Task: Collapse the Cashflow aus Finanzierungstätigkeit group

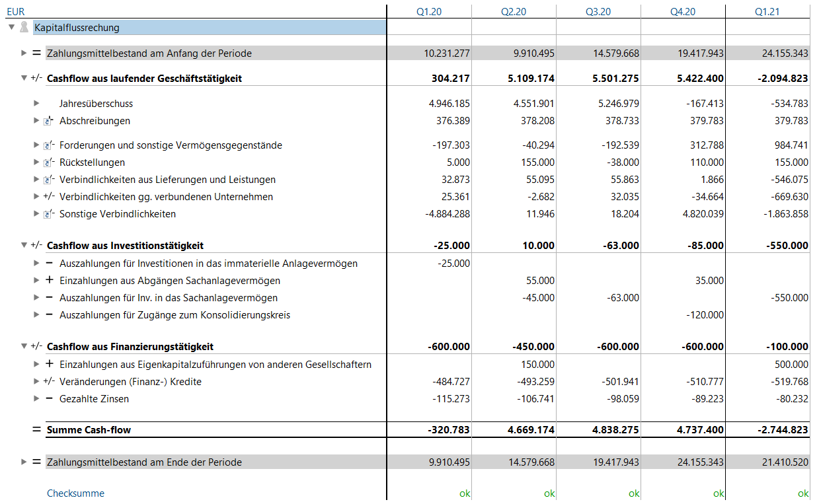Action: (x=24, y=346)
